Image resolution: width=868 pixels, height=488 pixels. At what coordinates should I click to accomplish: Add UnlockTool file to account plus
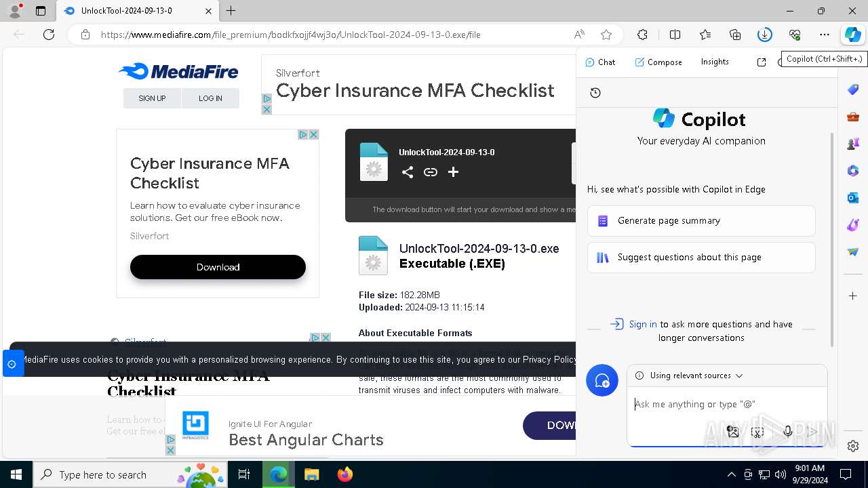pos(453,172)
